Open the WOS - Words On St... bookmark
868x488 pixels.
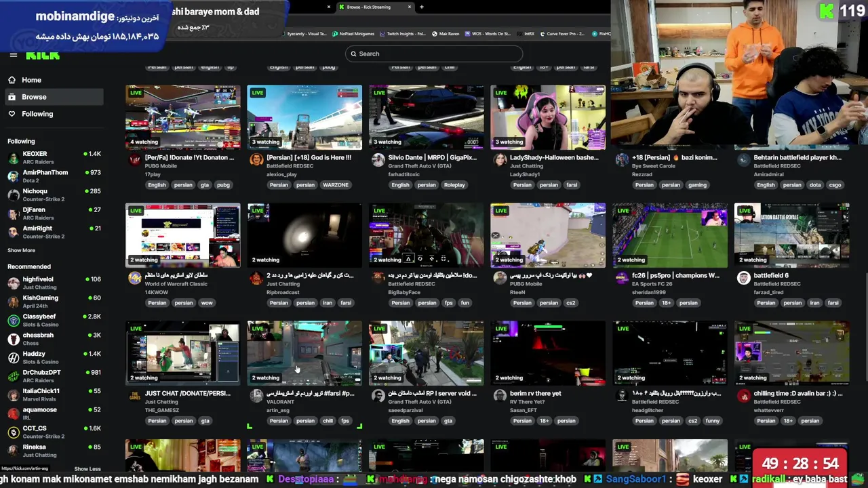[x=488, y=34]
